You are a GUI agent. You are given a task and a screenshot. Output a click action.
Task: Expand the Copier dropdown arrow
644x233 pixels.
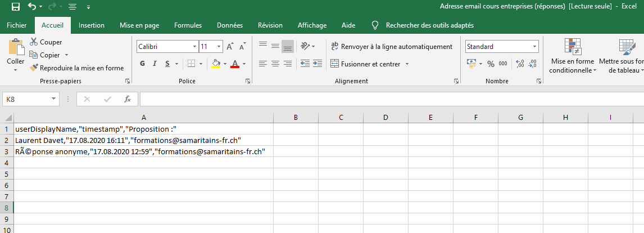point(66,55)
